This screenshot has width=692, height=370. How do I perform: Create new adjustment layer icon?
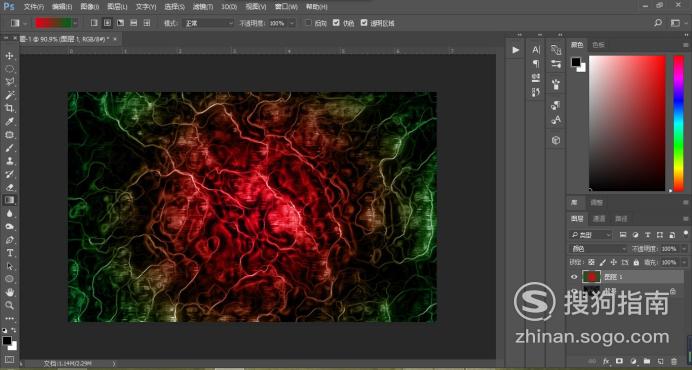pos(633,362)
